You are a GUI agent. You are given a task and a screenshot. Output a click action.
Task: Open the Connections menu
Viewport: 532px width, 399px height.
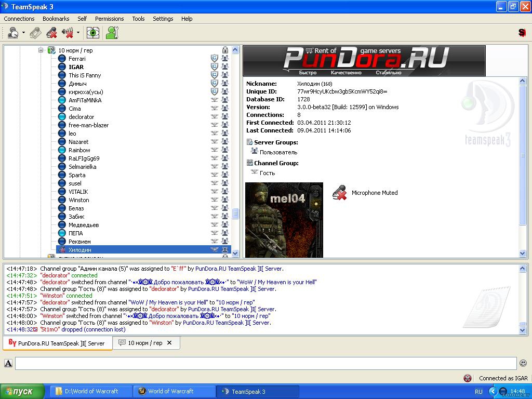[19, 19]
